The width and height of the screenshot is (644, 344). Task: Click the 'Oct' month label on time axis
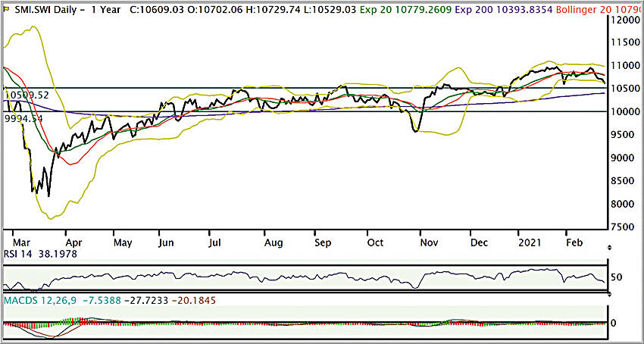pyautogui.click(x=375, y=242)
